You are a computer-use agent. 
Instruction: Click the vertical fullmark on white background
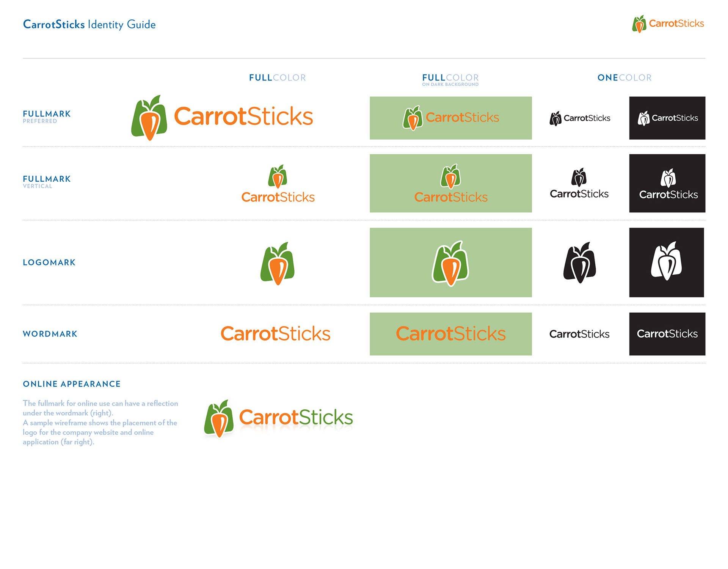pyautogui.click(x=278, y=184)
